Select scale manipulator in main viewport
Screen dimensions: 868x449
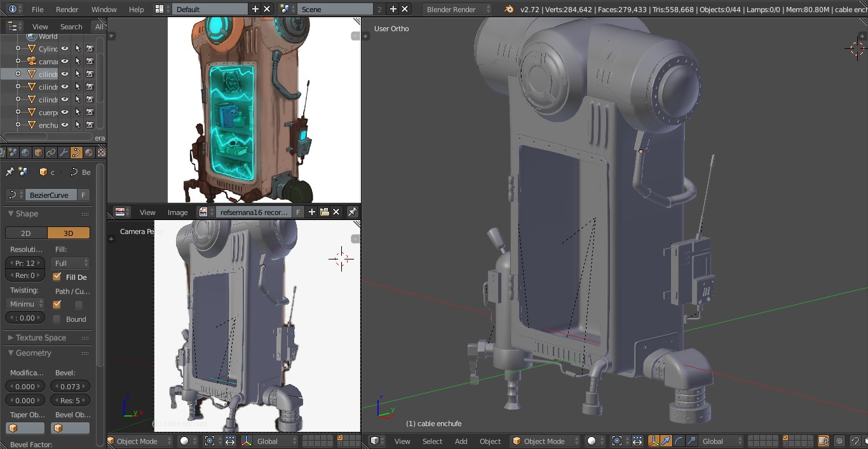[691, 441]
